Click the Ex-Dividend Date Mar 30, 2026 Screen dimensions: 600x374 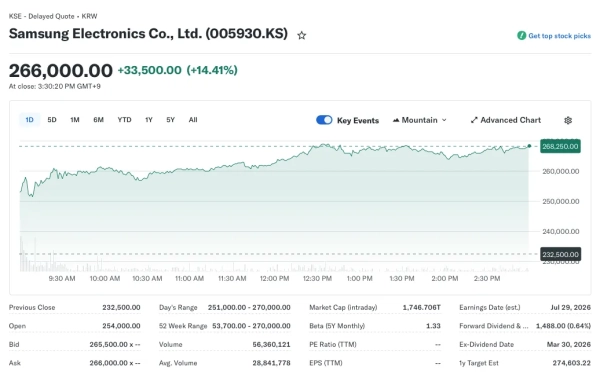tap(569, 344)
